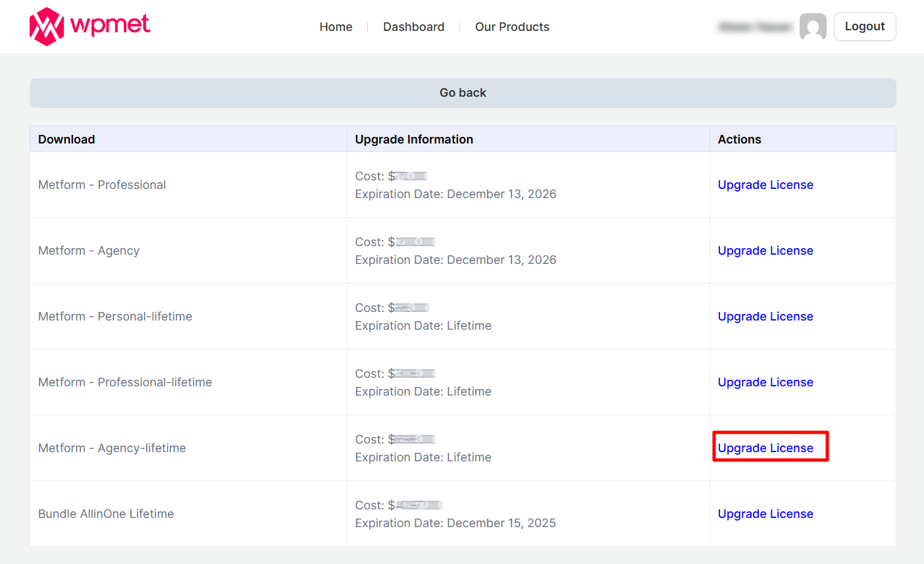924x564 pixels.
Task: Click the Go back button
Action: tap(463, 93)
